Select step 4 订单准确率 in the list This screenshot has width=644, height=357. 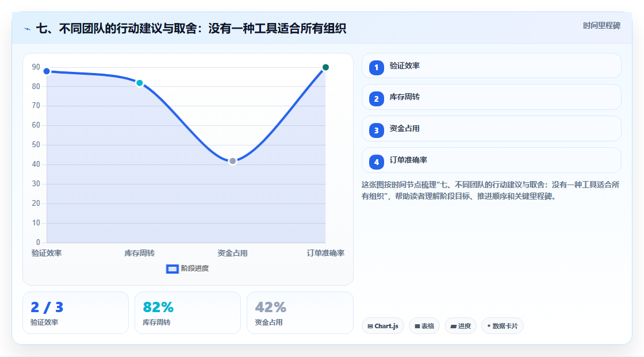[x=491, y=160]
